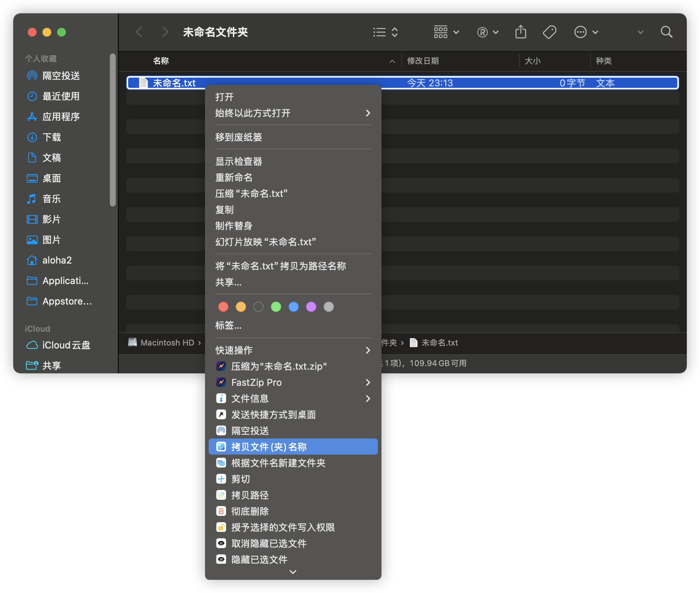Image resolution: width=700 pixels, height=593 pixels.
Task: Select 拷贝路径 in the context menu
Action: click(x=250, y=495)
